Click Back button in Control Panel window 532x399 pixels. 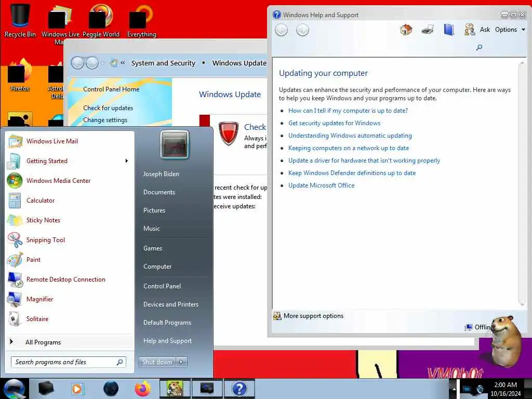pos(77,63)
